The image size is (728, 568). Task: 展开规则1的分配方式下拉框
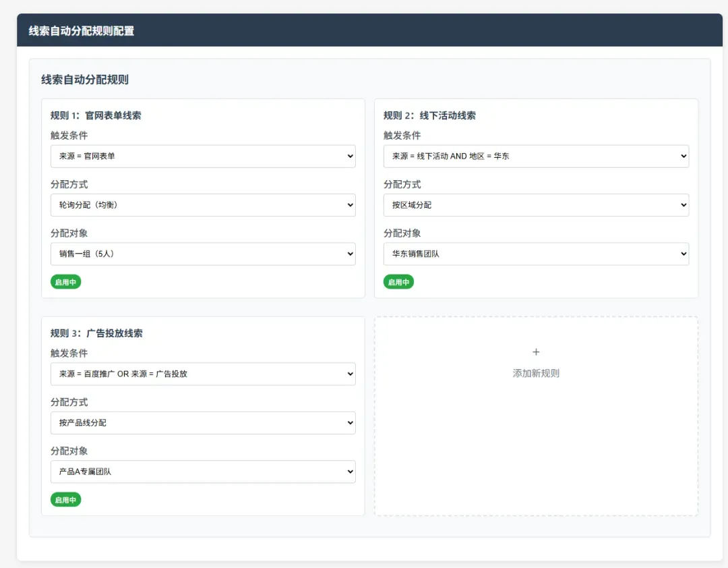[203, 205]
